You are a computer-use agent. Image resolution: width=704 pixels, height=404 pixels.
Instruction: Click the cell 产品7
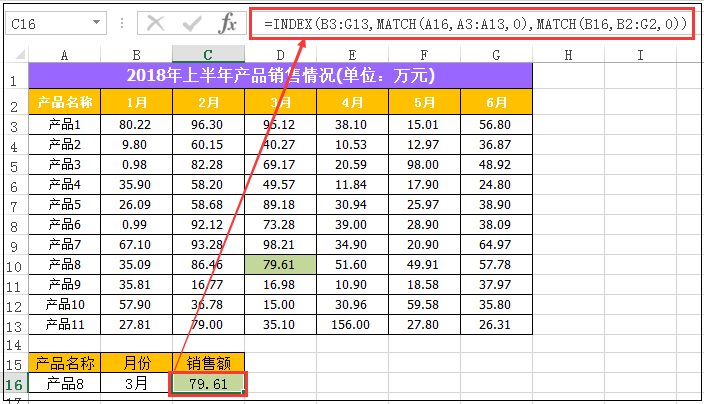pyautogui.click(x=65, y=245)
